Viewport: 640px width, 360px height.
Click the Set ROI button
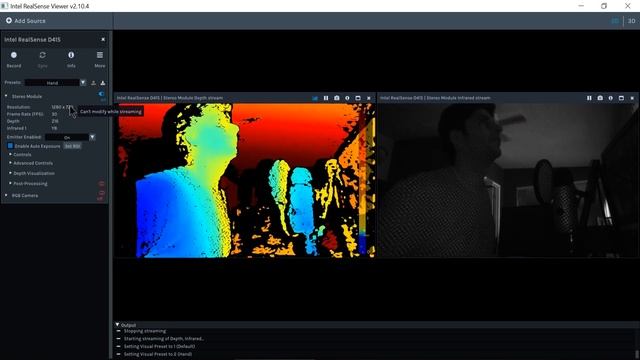tap(72, 146)
